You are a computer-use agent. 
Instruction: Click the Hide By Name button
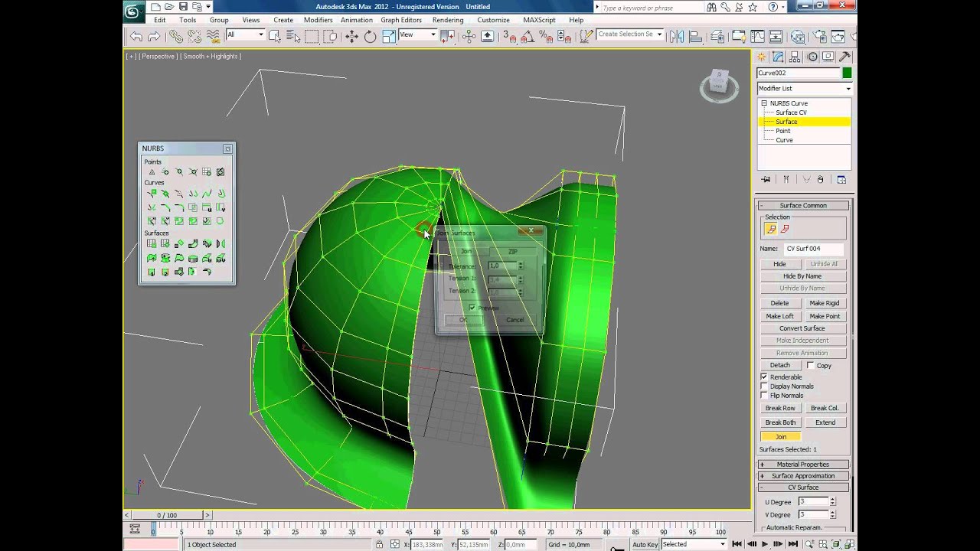pyautogui.click(x=802, y=276)
